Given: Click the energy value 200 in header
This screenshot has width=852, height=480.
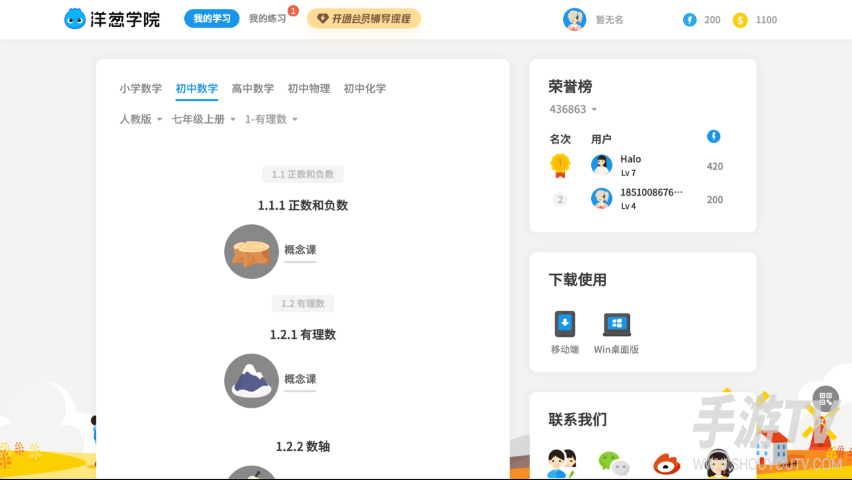Looking at the screenshot, I should point(712,20).
